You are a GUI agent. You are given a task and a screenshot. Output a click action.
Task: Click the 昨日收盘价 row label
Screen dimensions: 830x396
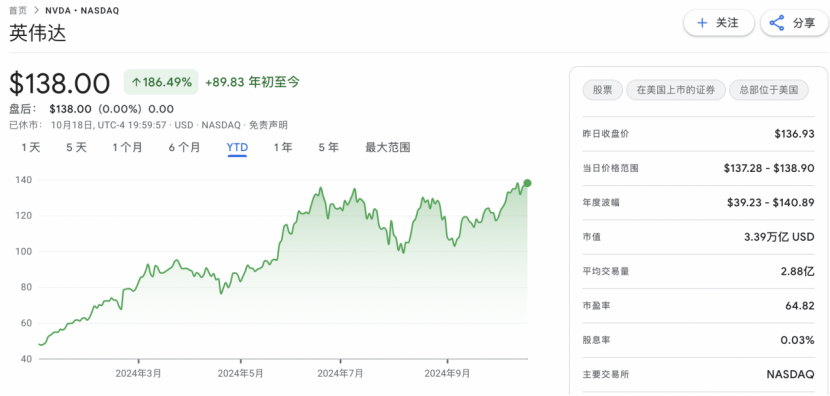point(606,134)
